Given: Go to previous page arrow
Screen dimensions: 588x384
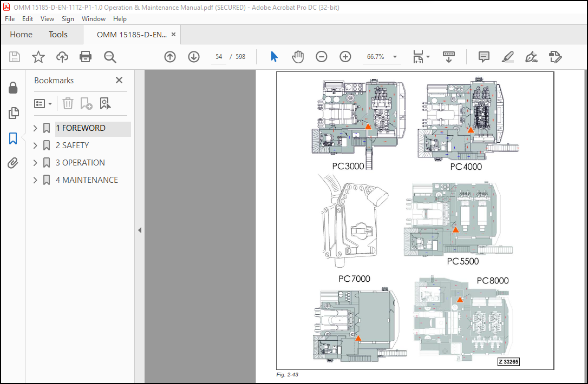Looking at the screenshot, I should [x=170, y=57].
